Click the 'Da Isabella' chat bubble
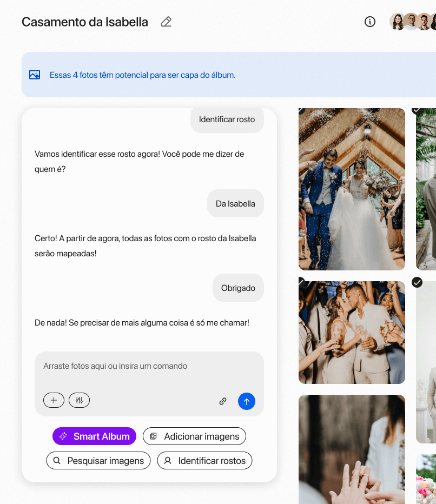Image resolution: width=436 pixels, height=504 pixels. point(235,204)
